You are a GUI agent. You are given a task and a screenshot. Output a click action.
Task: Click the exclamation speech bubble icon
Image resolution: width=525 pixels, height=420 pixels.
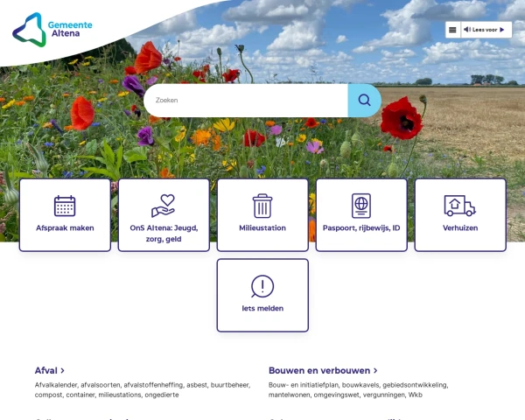[262, 286]
